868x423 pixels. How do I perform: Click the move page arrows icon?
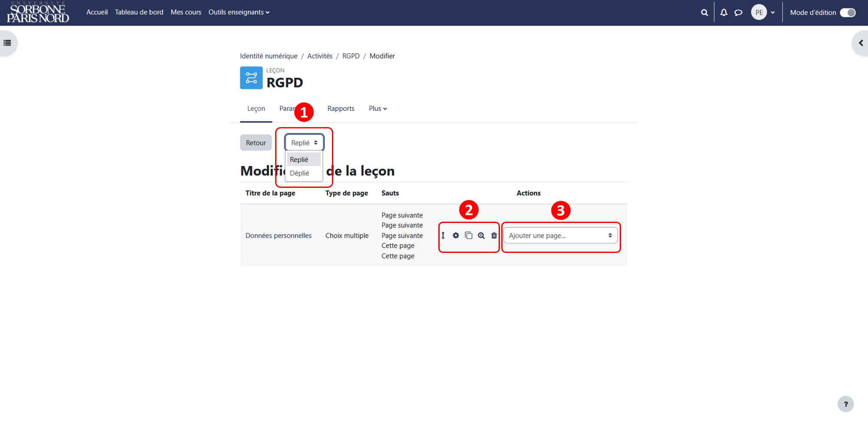point(443,236)
